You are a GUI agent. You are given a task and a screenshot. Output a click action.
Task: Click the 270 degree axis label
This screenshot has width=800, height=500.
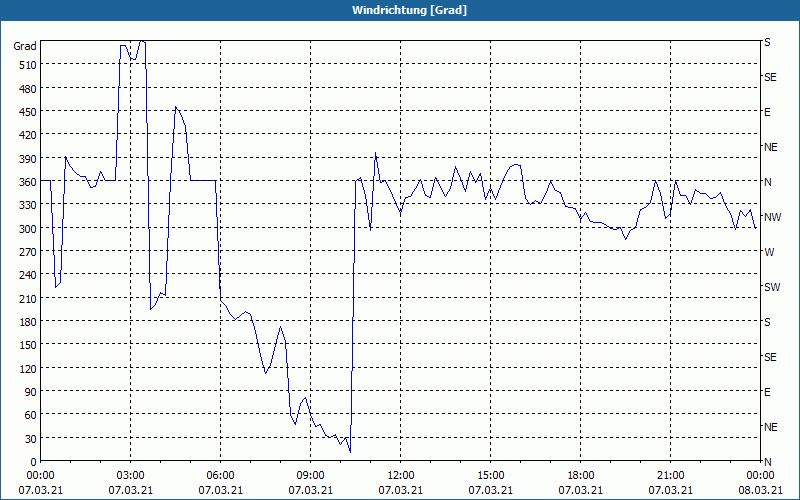(x=25, y=252)
